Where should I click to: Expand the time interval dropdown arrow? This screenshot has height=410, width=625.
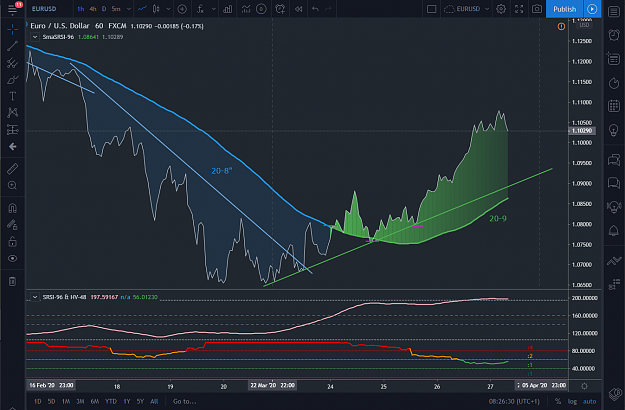[x=128, y=9]
